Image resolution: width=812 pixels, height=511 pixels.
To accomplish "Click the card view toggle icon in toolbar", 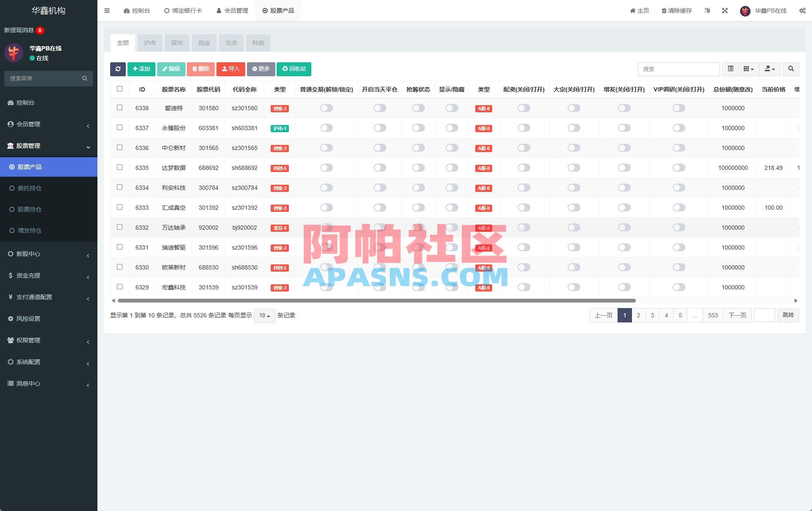I will tap(748, 69).
